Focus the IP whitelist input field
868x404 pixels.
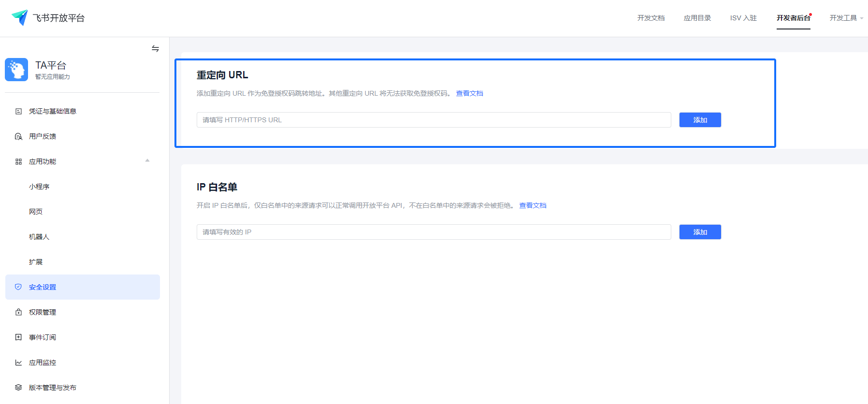pos(434,232)
